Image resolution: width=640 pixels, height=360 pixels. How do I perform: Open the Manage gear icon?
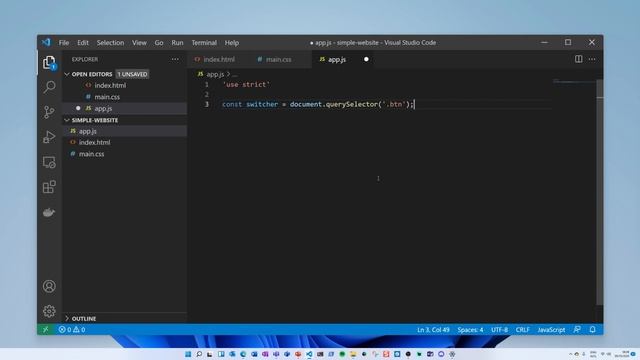click(x=49, y=311)
